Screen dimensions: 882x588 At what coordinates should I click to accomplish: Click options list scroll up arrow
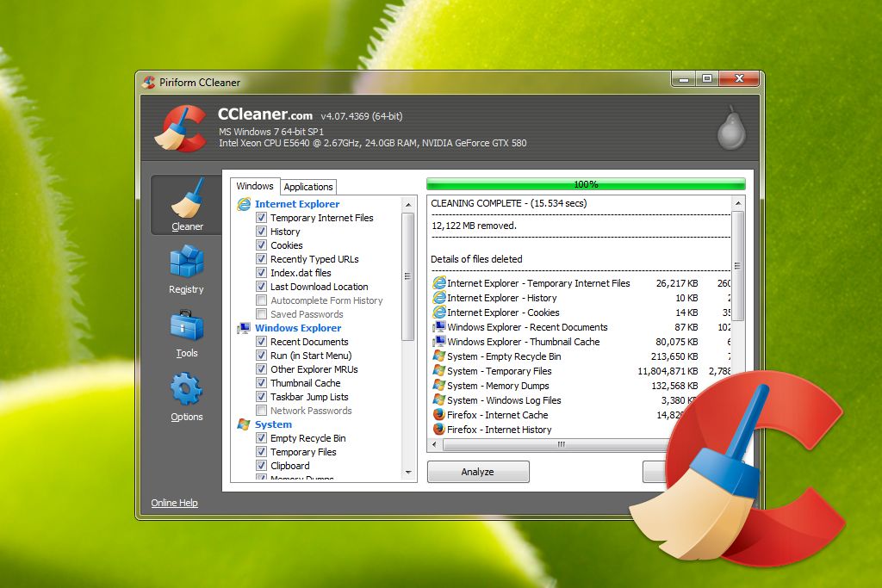click(x=408, y=205)
